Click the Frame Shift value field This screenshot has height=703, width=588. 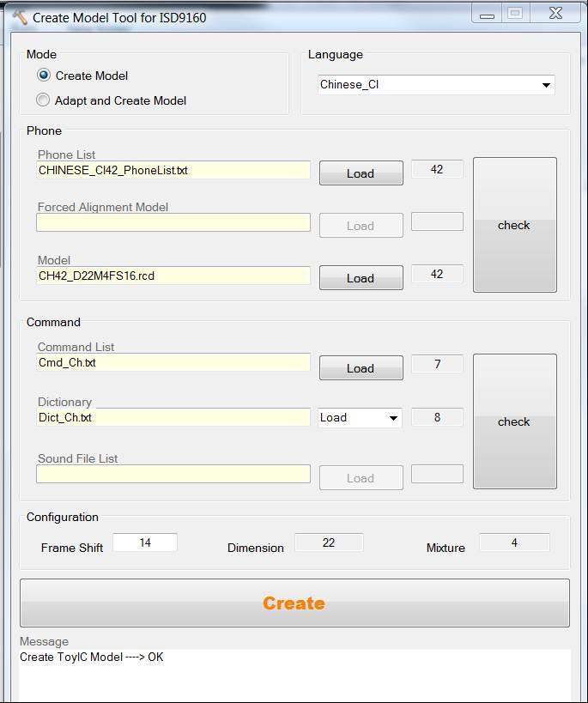click(x=145, y=542)
